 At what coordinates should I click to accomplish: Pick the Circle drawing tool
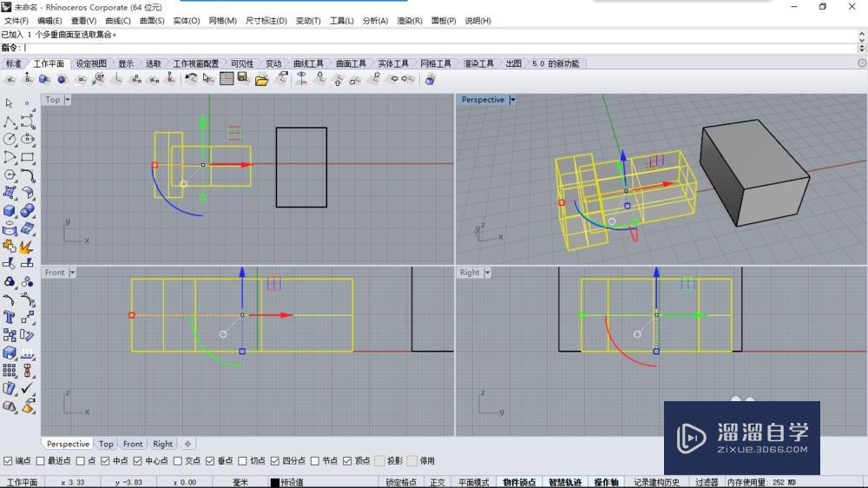9,139
